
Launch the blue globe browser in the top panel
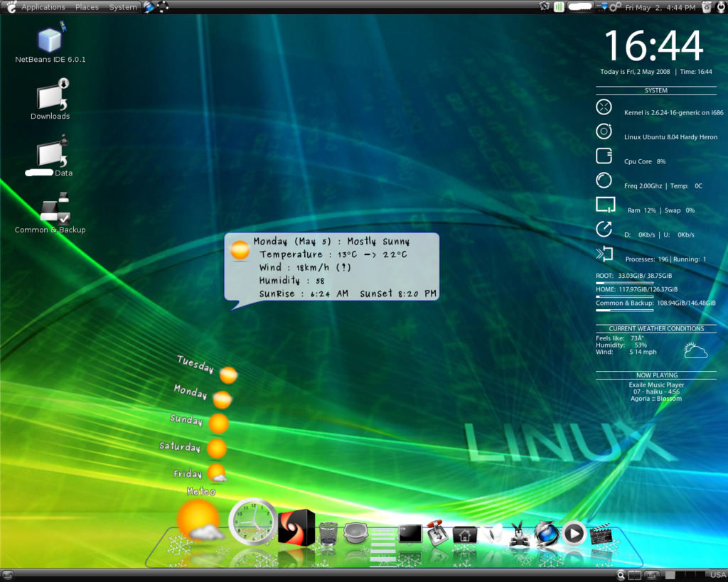(x=149, y=7)
